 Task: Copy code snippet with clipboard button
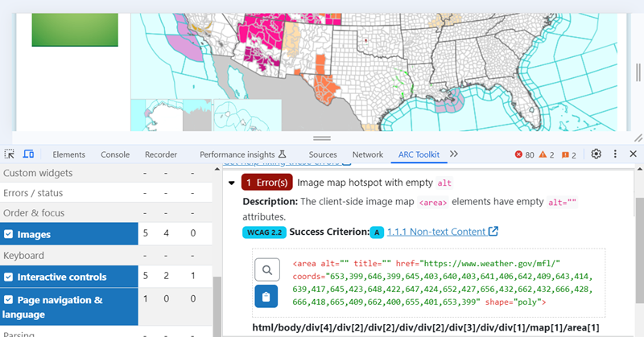tap(266, 296)
